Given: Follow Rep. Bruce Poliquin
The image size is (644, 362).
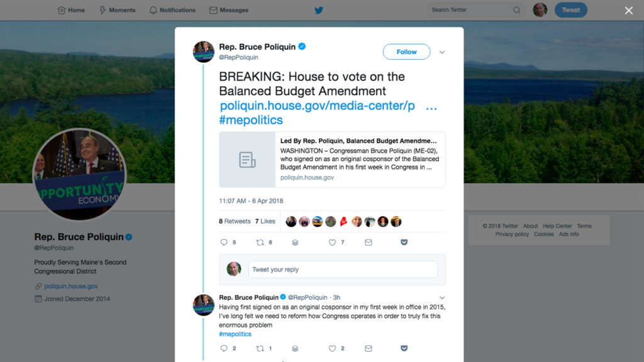Looking at the screenshot, I should click(x=407, y=52).
